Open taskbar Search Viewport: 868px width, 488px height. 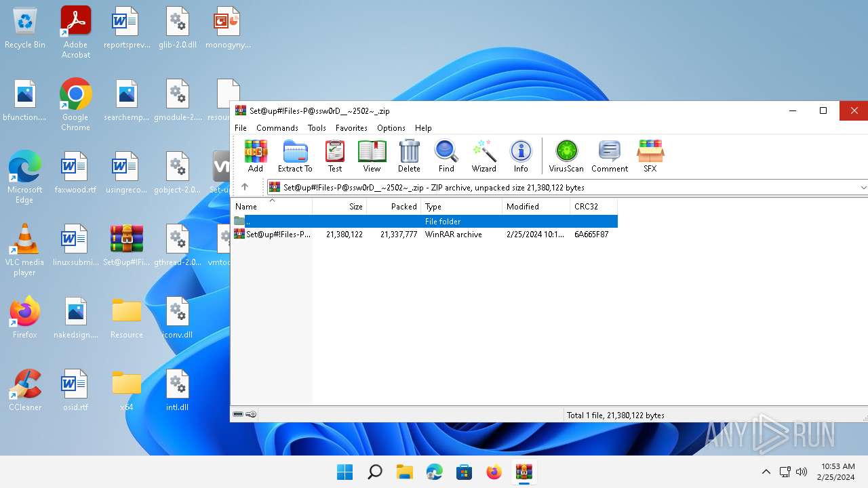pos(374,472)
